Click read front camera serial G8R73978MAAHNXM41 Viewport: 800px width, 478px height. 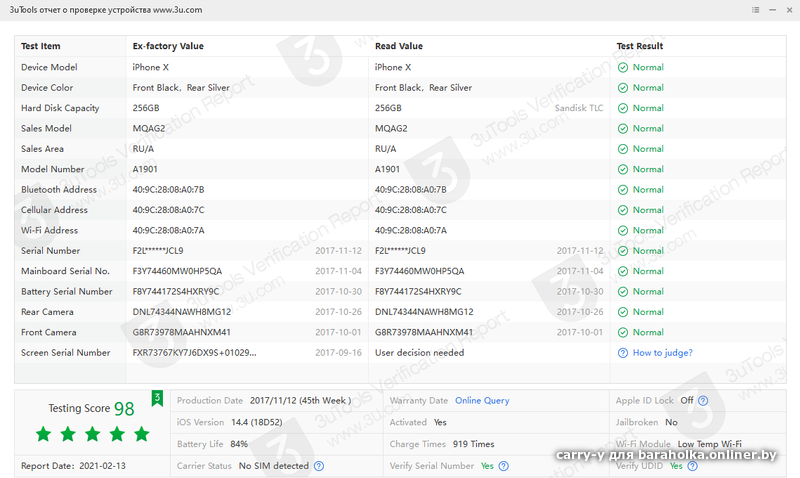pyautogui.click(x=424, y=333)
